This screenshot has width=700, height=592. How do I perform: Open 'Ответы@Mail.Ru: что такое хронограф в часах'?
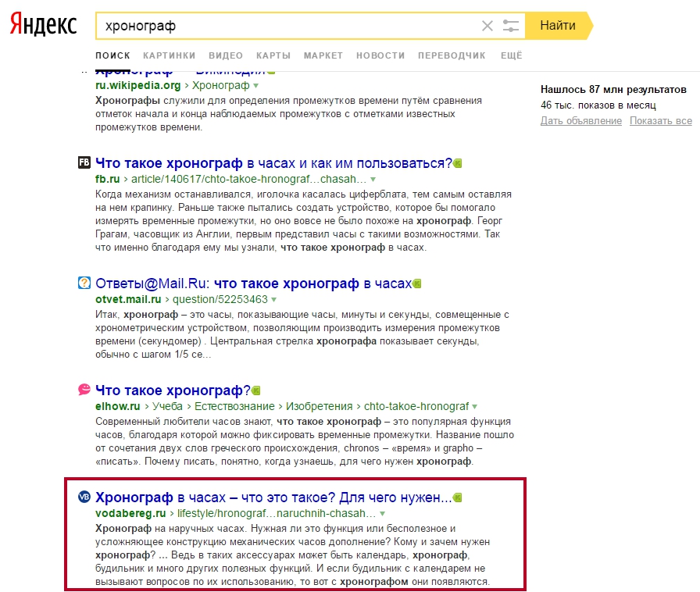click(x=254, y=284)
